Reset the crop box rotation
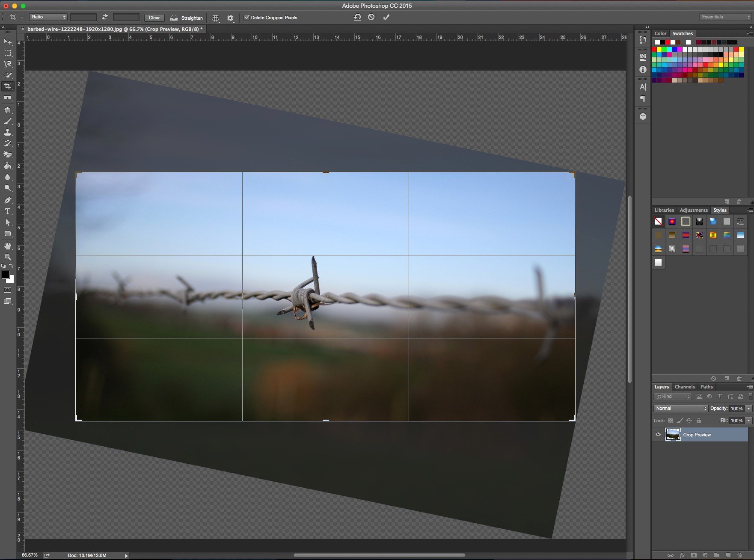 point(357,18)
